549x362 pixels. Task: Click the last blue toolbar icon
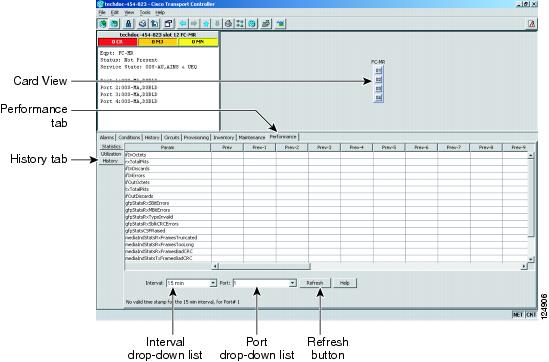pos(280,23)
